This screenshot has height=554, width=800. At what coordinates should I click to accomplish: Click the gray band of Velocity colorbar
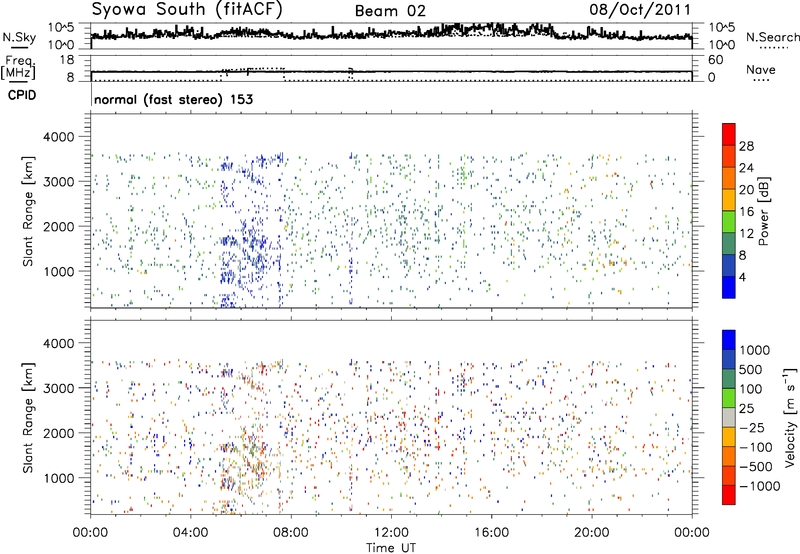pos(729,418)
